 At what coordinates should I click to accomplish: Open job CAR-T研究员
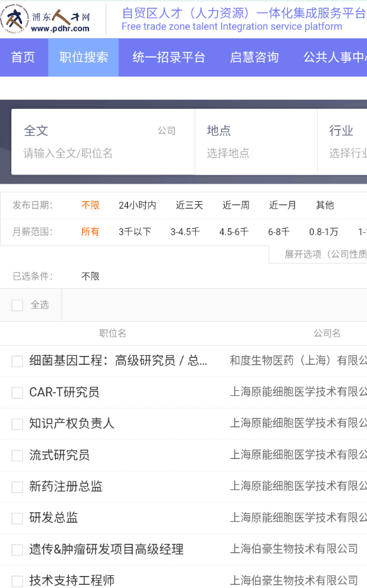coord(64,392)
